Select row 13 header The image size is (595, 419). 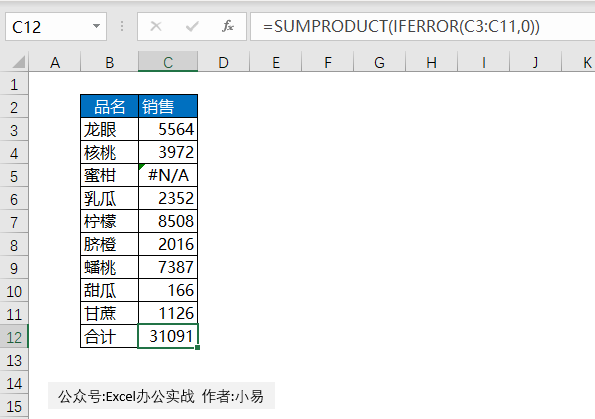click(14, 360)
